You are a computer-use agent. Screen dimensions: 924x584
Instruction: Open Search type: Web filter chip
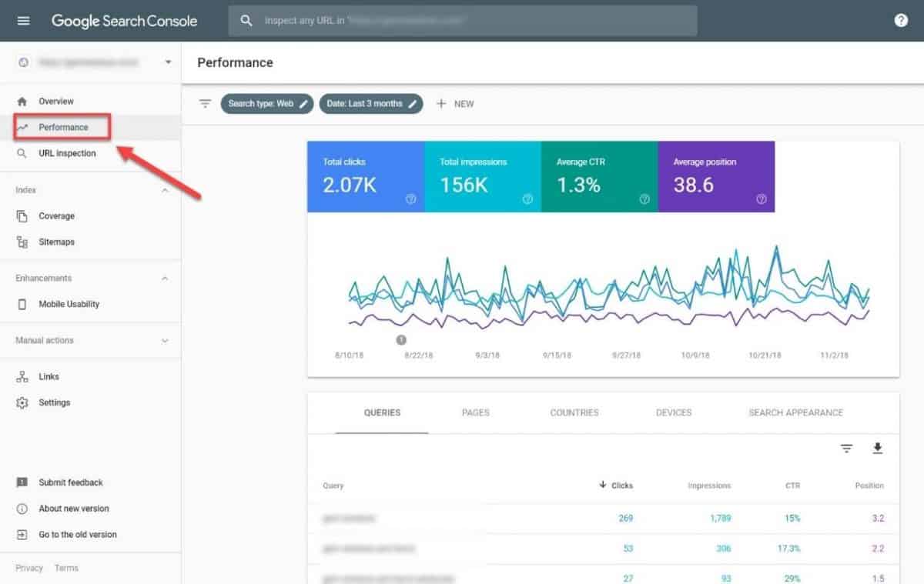click(267, 103)
